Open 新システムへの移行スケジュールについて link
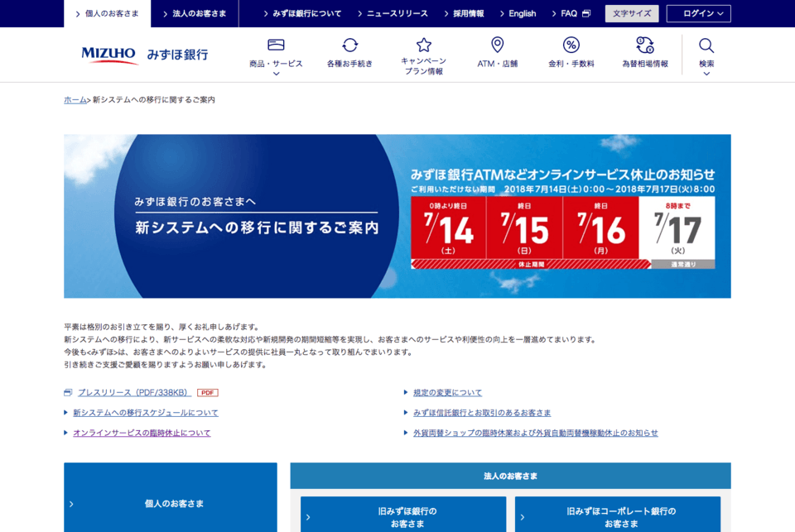The image size is (795, 532). click(x=146, y=413)
